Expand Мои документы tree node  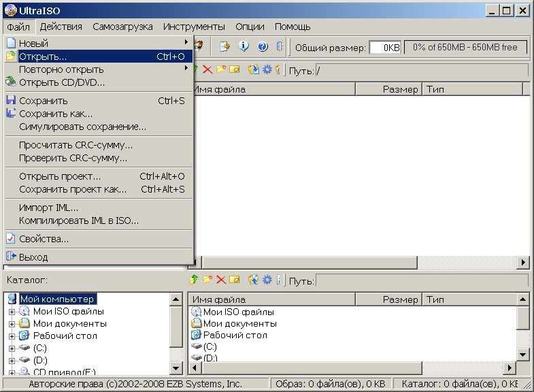pyautogui.click(x=12, y=324)
